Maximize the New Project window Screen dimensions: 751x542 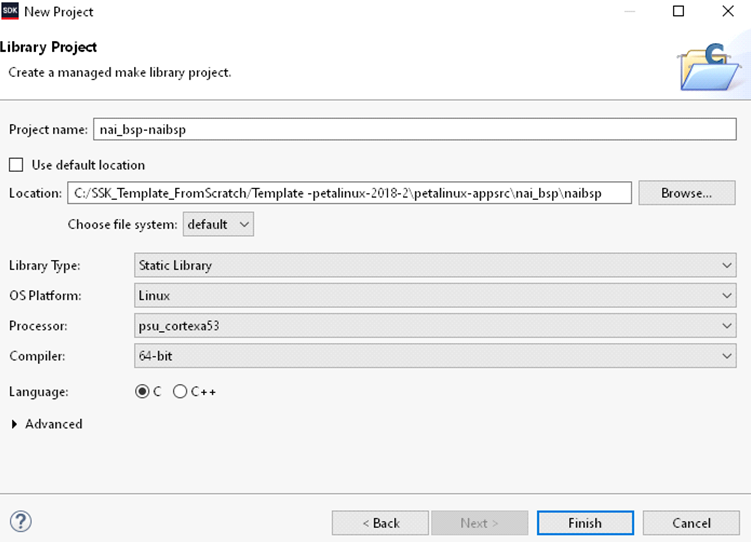click(678, 12)
